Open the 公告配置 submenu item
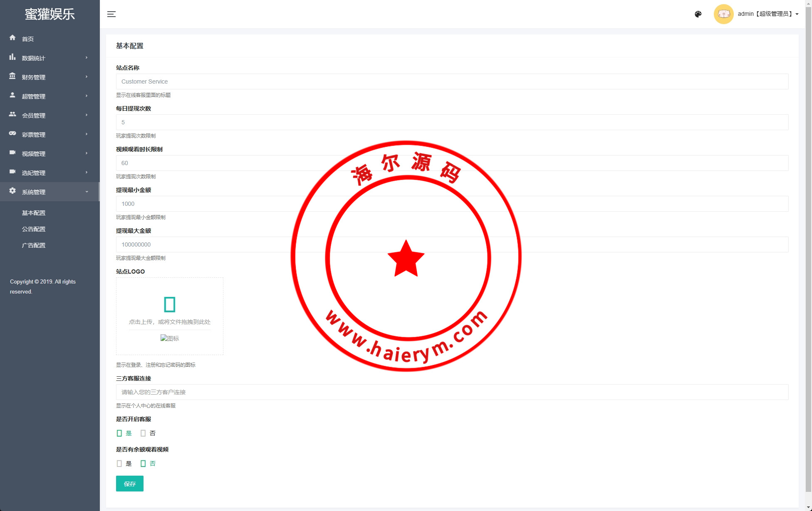 pos(34,229)
